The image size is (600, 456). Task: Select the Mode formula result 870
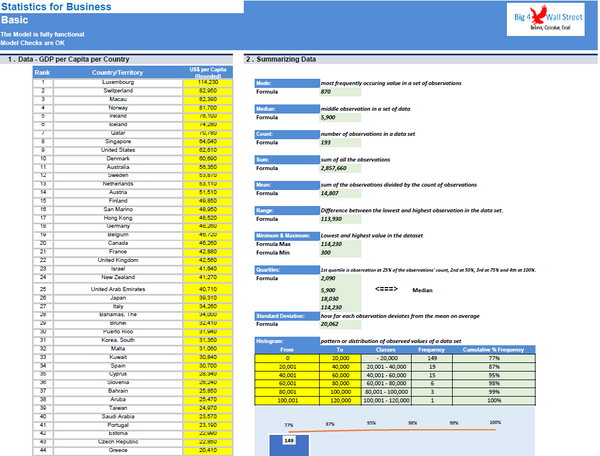pos(340,92)
